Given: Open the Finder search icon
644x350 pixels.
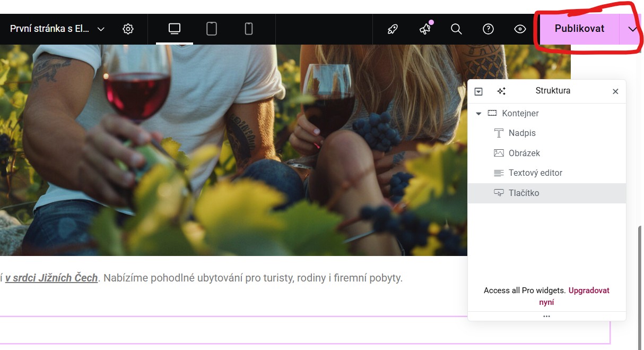Looking at the screenshot, I should point(456,29).
